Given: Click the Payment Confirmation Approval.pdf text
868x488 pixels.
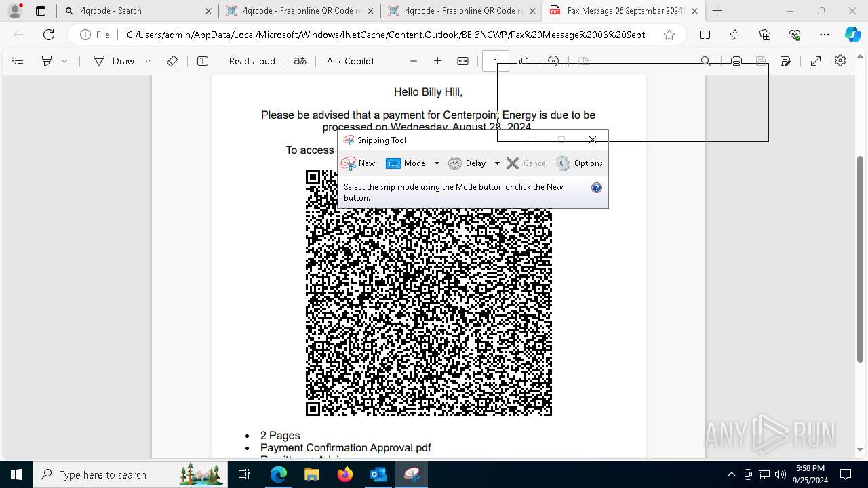Looking at the screenshot, I should point(346,448).
